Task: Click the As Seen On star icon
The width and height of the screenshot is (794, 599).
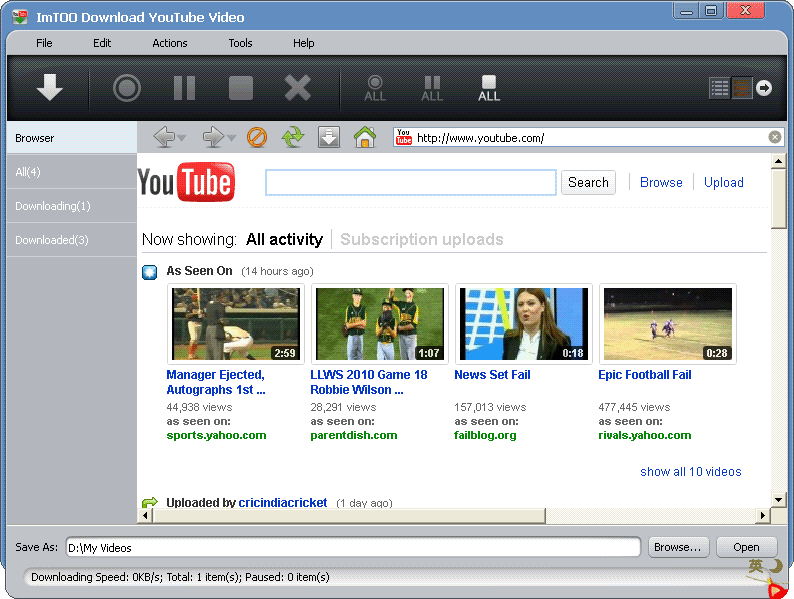Action: pyautogui.click(x=149, y=272)
